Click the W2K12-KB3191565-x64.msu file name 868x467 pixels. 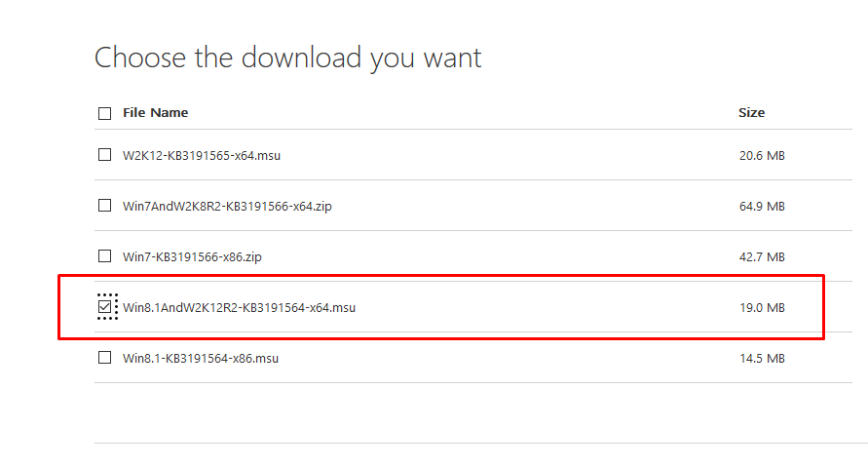tap(202, 155)
